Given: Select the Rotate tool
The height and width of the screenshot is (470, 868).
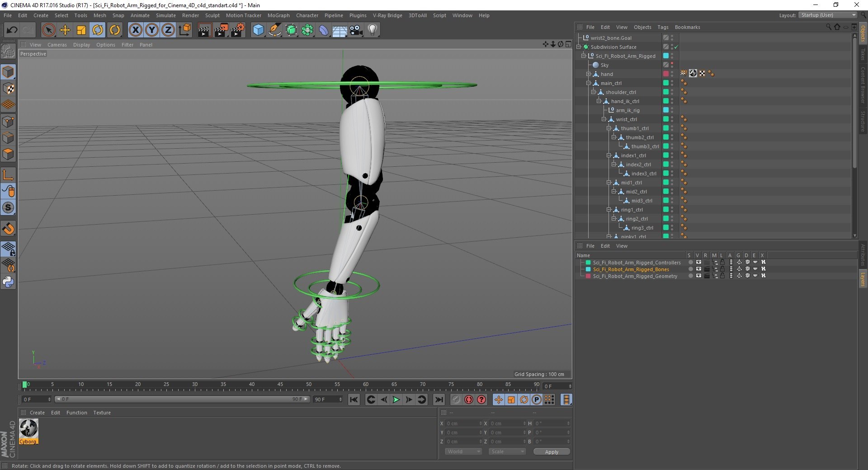Looking at the screenshot, I should [x=98, y=30].
